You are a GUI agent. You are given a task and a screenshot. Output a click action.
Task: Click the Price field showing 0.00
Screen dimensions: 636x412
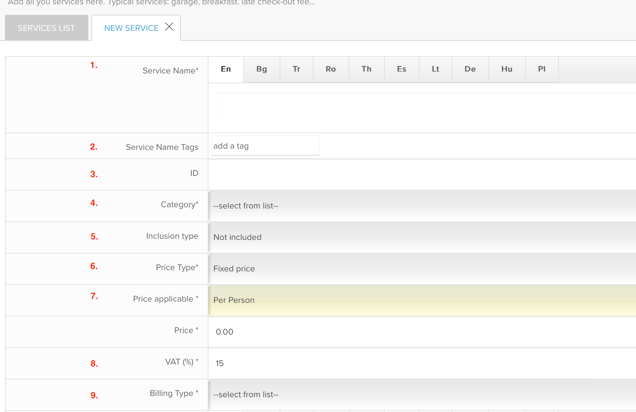pos(422,332)
